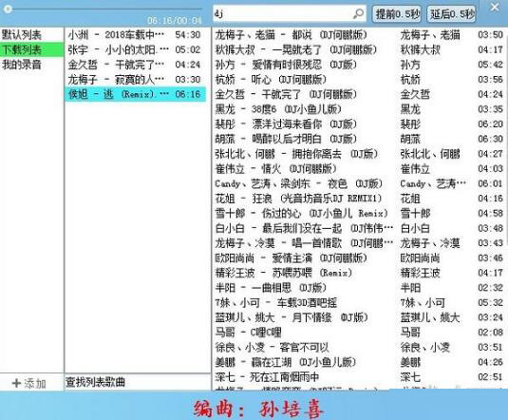Click into the dj search field
Viewport: 508px width, 420px height.
(283, 13)
